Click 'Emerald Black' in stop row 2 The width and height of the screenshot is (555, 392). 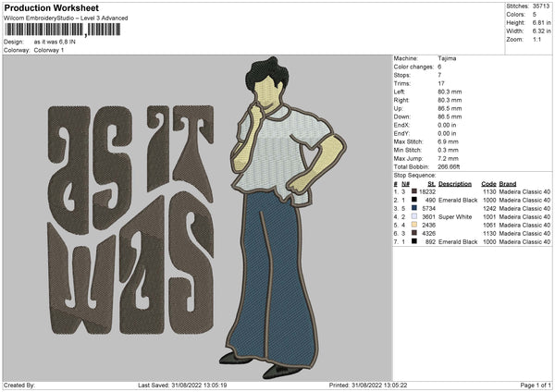(458, 201)
